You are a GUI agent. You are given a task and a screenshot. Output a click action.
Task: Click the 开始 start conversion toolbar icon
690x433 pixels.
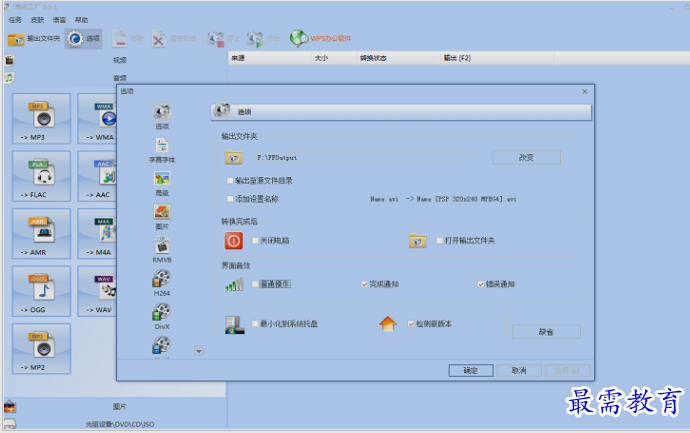coord(255,39)
